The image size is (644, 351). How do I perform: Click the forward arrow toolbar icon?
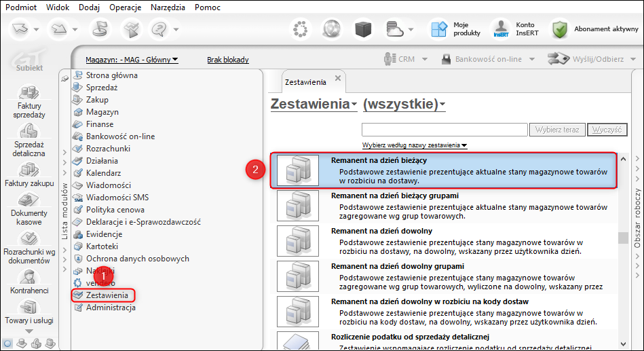[59, 29]
